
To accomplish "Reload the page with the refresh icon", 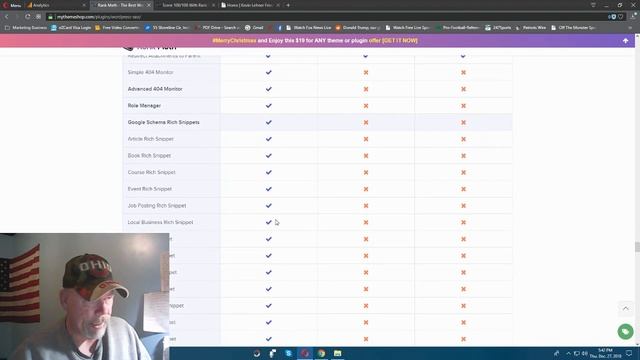I will pos(27,17).
